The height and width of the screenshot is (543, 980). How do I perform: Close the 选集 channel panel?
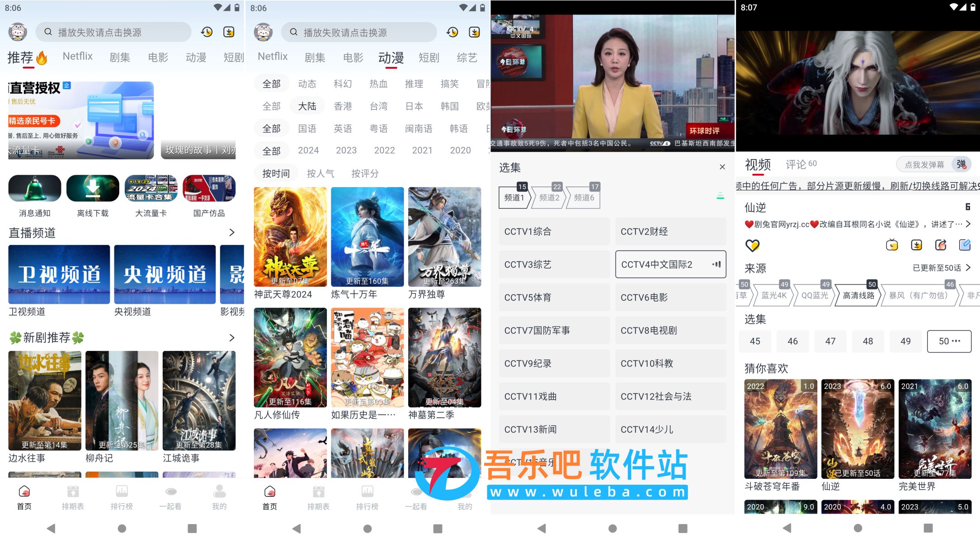click(x=722, y=167)
